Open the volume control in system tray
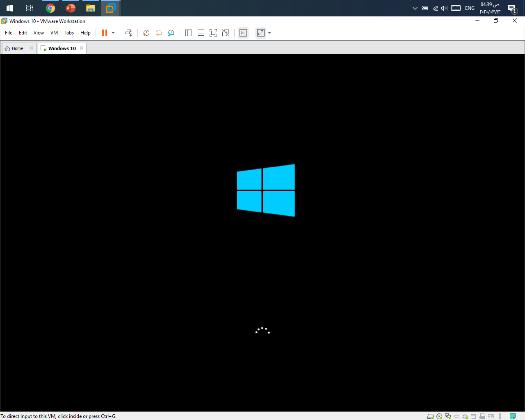Image resolution: width=525 pixels, height=420 pixels. click(x=444, y=8)
